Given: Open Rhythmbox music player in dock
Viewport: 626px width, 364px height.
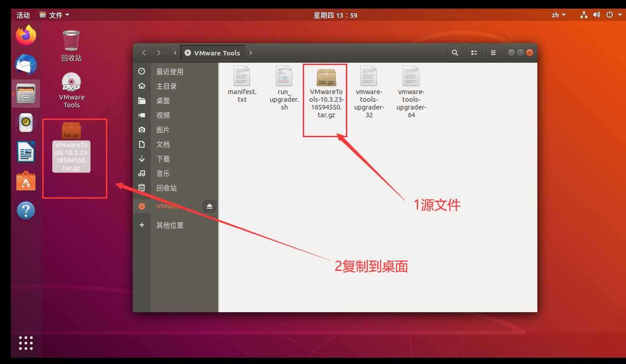Looking at the screenshot, I should [x=26, y=123].
